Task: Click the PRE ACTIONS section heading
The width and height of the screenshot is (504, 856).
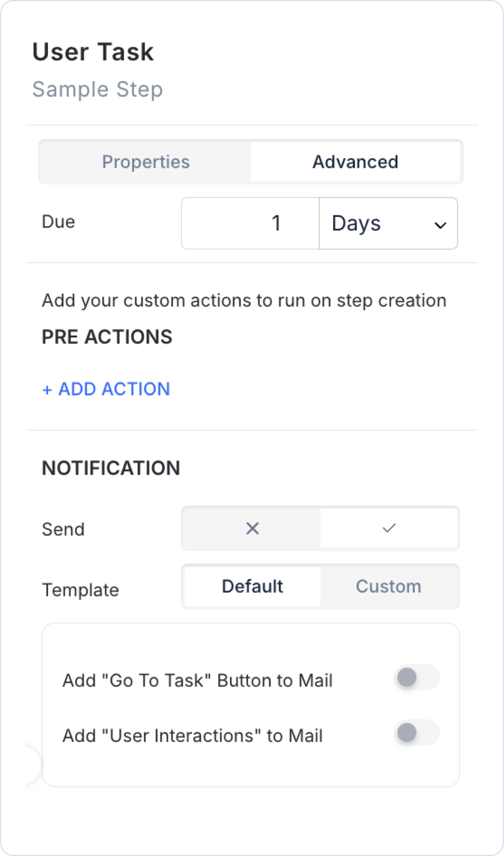Action: pyautogui.click(x=107, y=337)
